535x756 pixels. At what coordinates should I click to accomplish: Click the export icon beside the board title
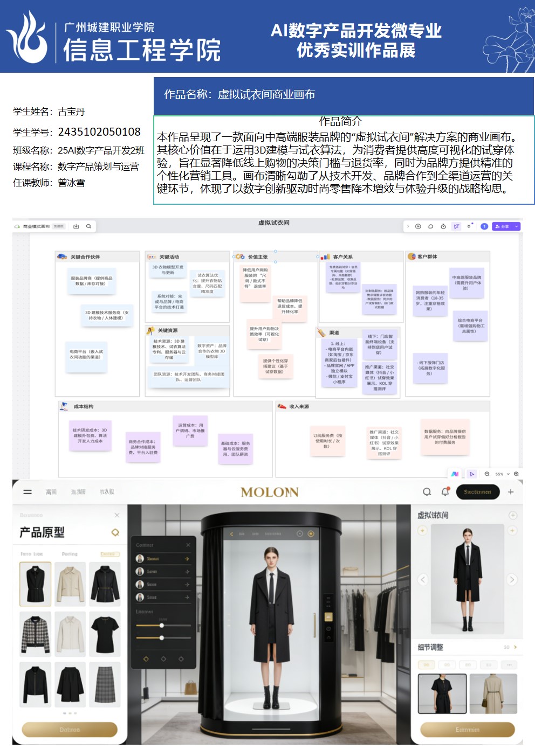tap(76, 226)
